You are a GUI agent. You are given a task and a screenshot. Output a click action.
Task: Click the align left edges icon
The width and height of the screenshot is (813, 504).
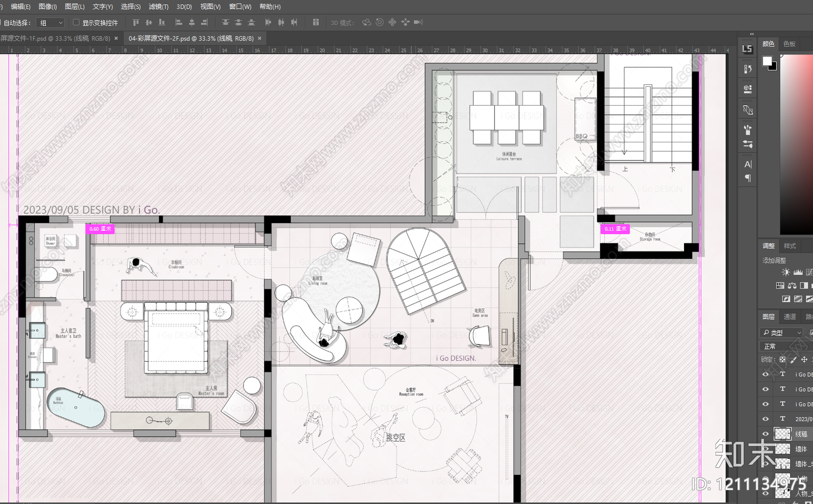(178, 22)
